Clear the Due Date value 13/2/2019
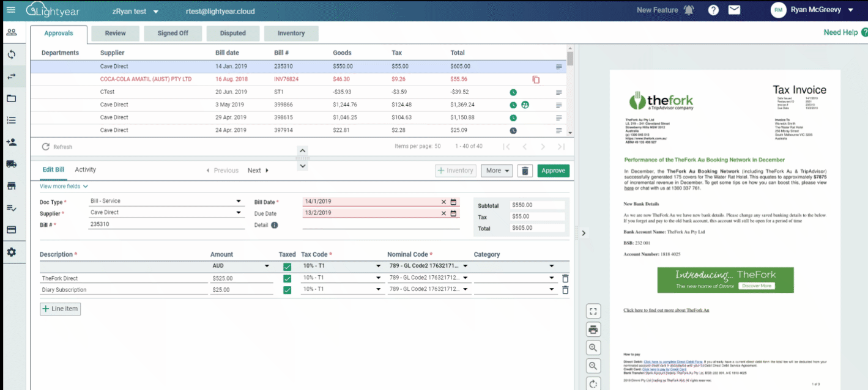Screen dimensions: 868x390 coord(443,213)
